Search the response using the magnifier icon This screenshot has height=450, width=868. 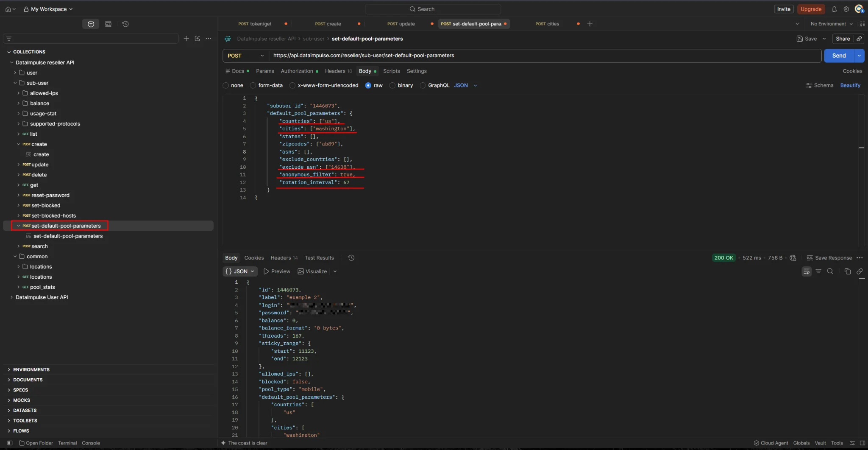pyautogui.click(x=830, y=271)
